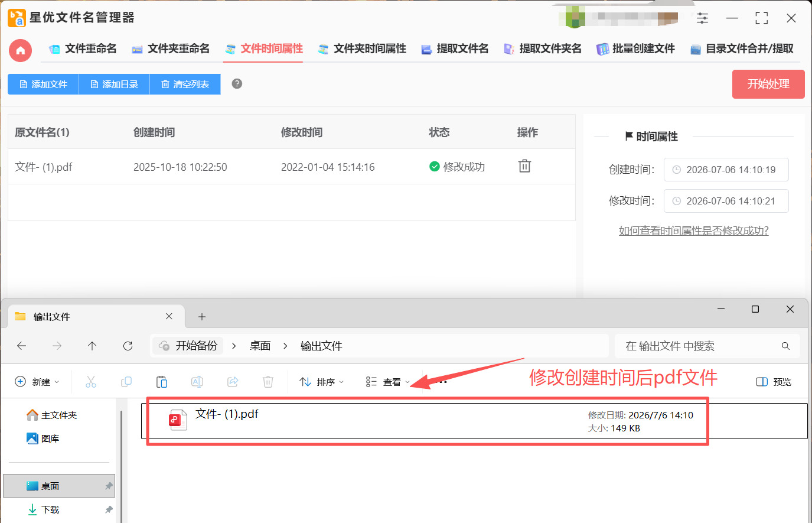Select the 2025-10-18 10:22:50 creation time cell

180,167
